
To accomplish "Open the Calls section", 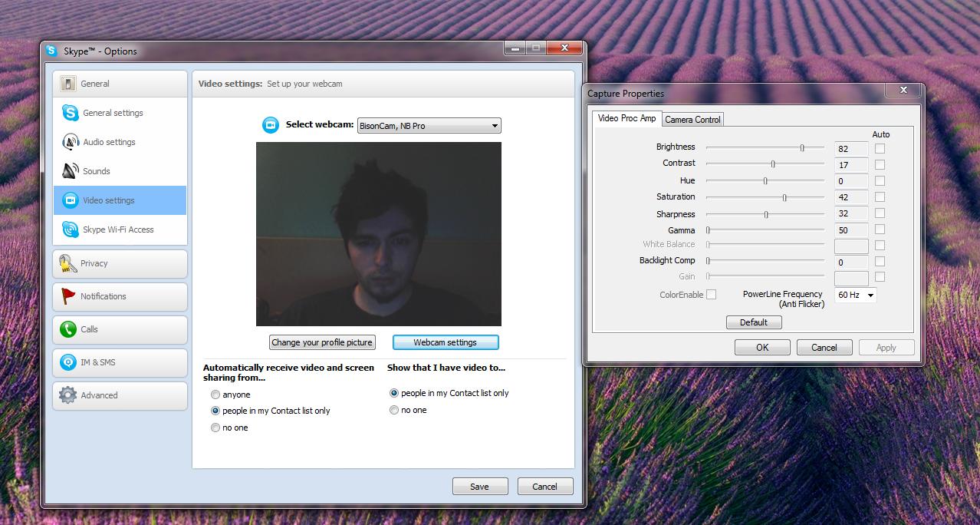I will pyautogui.click(x=120, y=329).
